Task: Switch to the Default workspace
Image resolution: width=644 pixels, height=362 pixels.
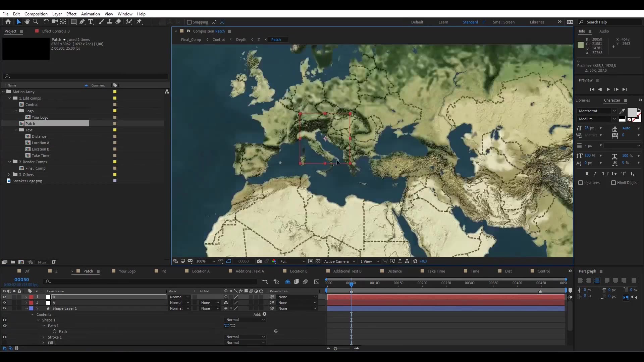Action: [417, 22]
